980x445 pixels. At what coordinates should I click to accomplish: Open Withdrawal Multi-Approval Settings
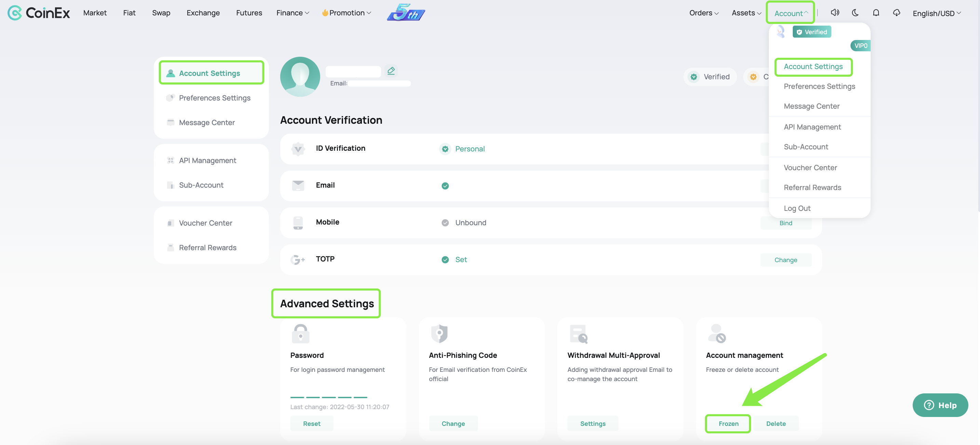coord(593,423)
